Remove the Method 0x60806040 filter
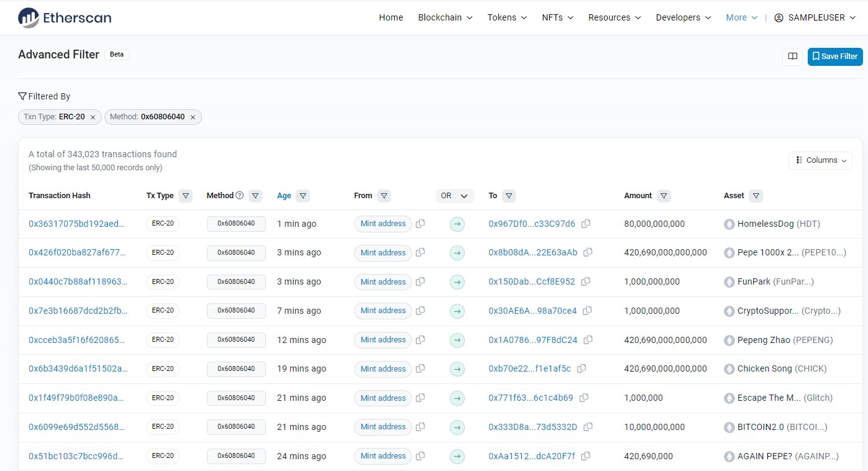 (193, 117)
